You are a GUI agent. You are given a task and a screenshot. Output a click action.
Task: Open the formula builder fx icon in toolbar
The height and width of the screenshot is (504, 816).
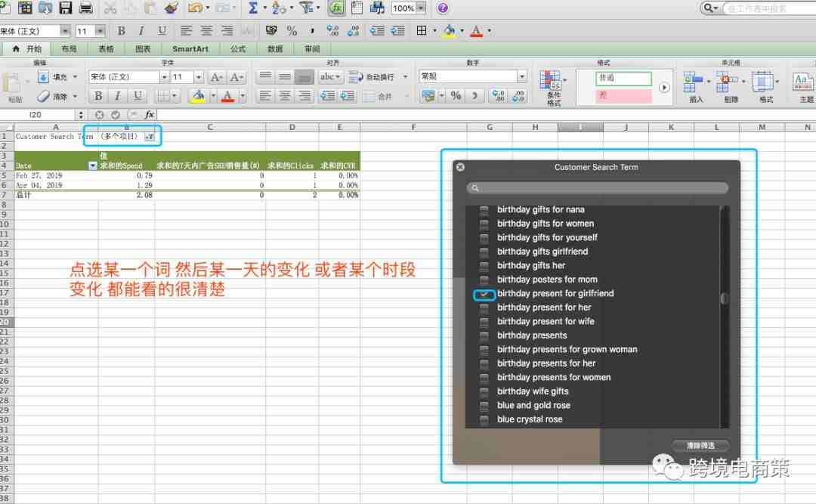click(x=337, y=8)
